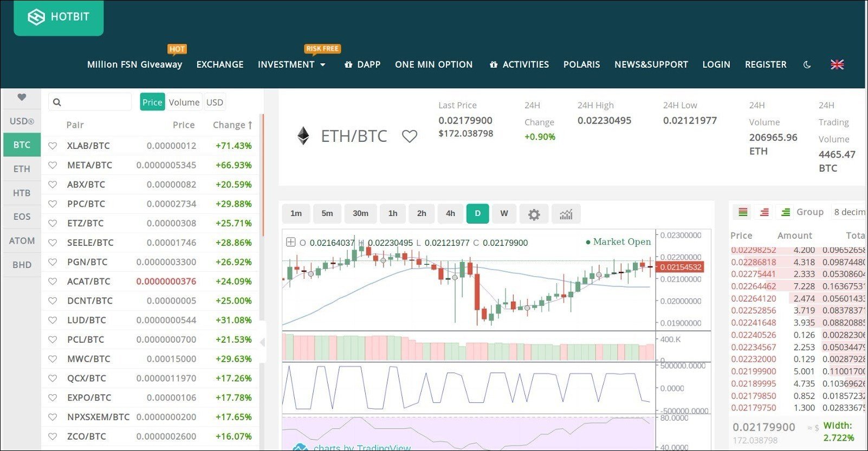Favorite PGN/BTC with heart icon

click(x=53, y=262)
